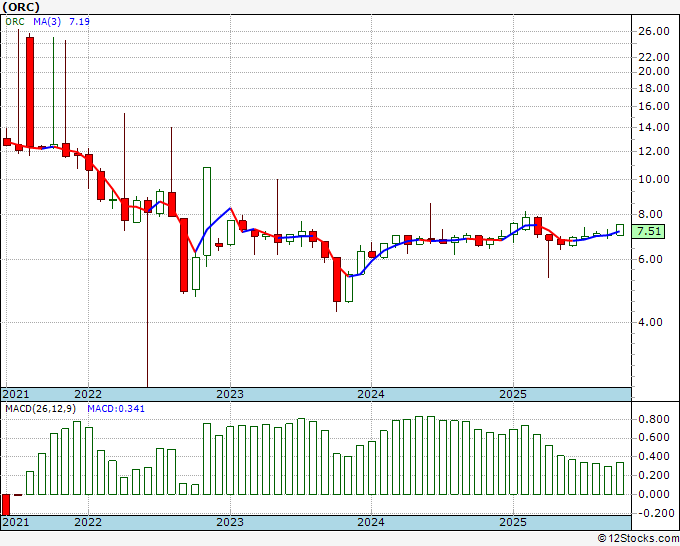Click the 7.19 moving average value

pyautogui.click(x=79, y=21)
